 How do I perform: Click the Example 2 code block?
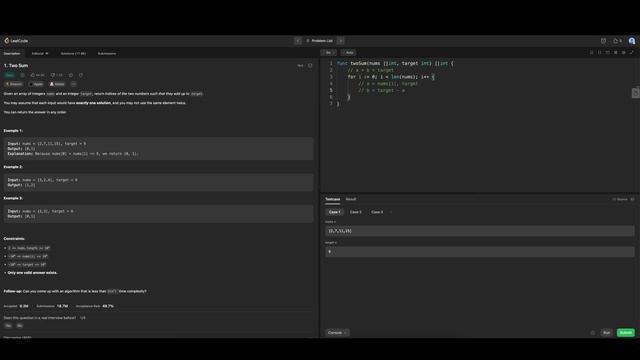tap(158, 182)
